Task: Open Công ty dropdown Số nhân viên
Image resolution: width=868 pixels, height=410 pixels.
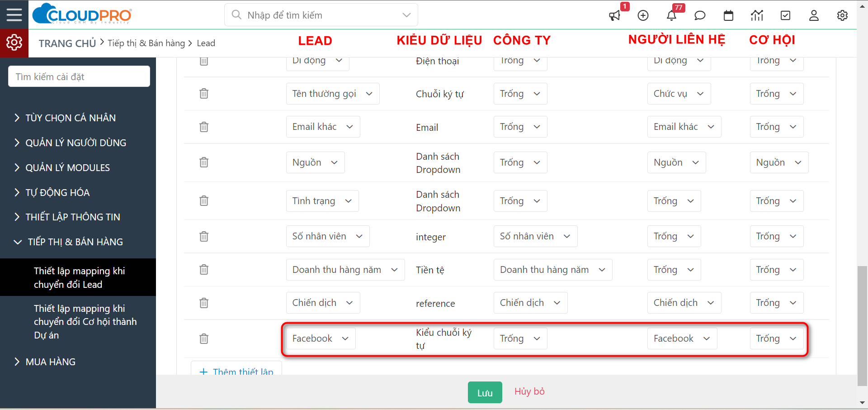Action: pos(535,236)
